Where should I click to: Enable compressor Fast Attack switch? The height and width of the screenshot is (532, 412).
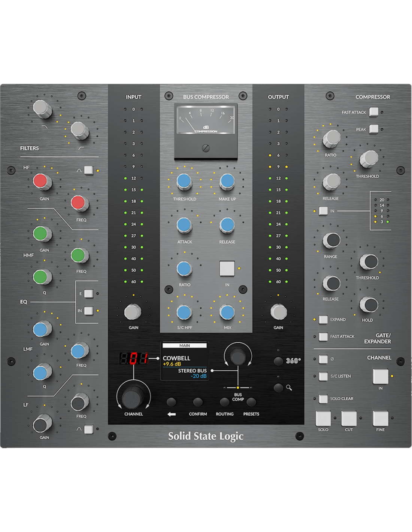point(373,112)
